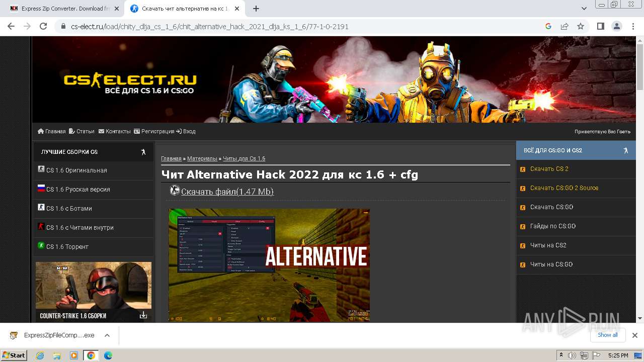Viewport: 644px width, 362px height.
Task: Open Читы на CS:GO link
Action: (551, 264)
